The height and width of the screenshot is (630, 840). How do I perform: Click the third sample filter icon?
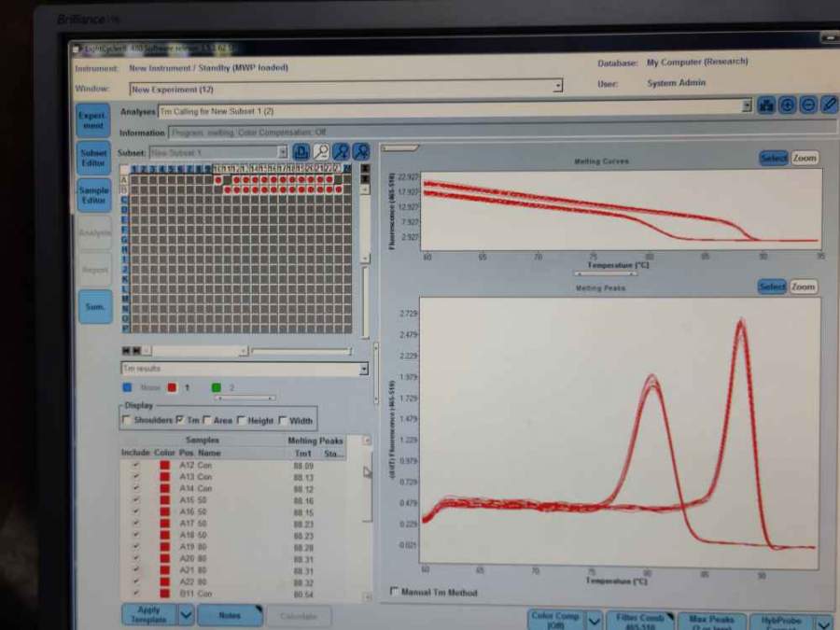click(342, 151)
